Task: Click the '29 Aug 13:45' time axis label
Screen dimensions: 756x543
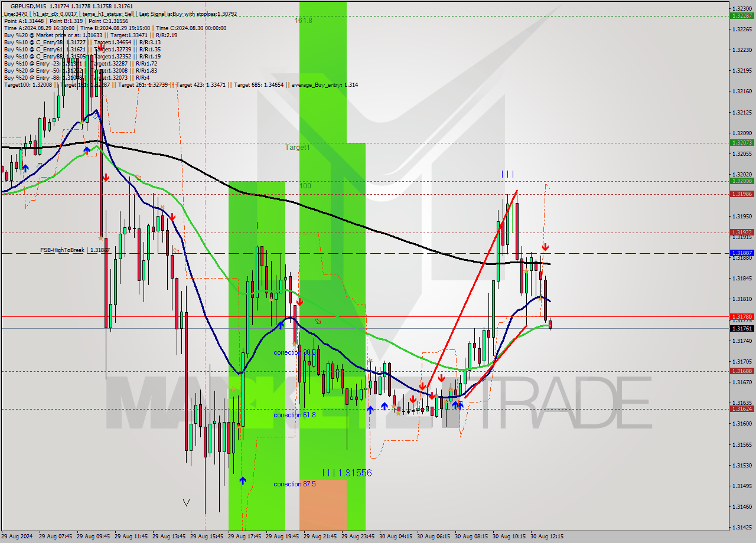Action: (x=169, y=537)
